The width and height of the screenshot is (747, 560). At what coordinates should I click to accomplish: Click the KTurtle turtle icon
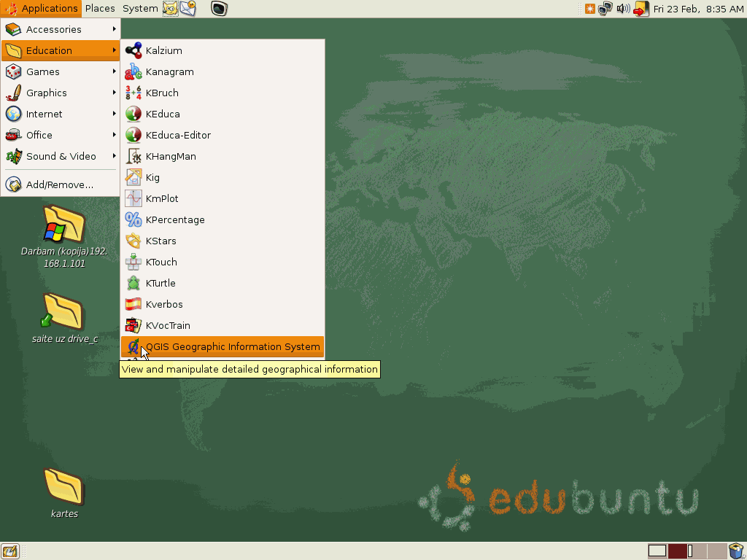(x=133, y=284)
